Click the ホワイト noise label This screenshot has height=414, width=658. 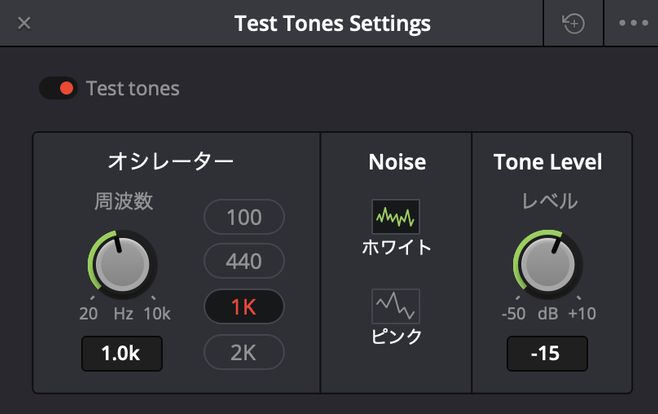click(x=397, y=247)
